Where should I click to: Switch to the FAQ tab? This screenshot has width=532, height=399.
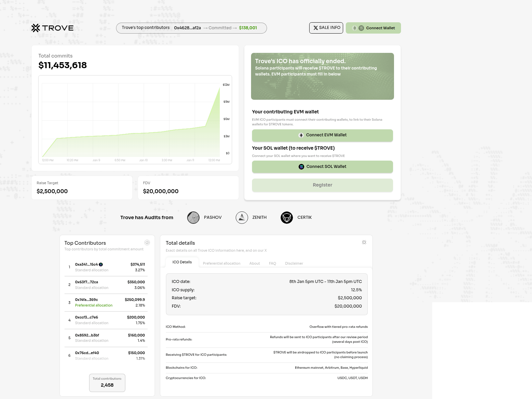tap(272, 263)
